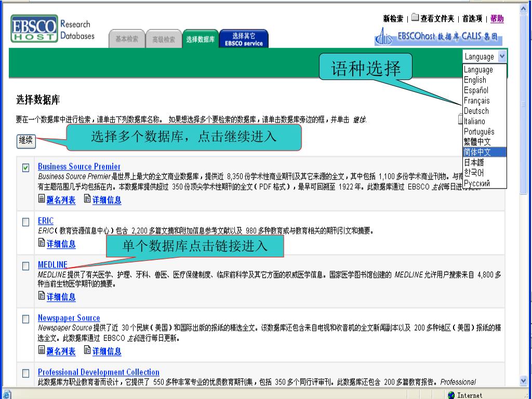Click title list icon under Business Source Premier

point(42,198)
